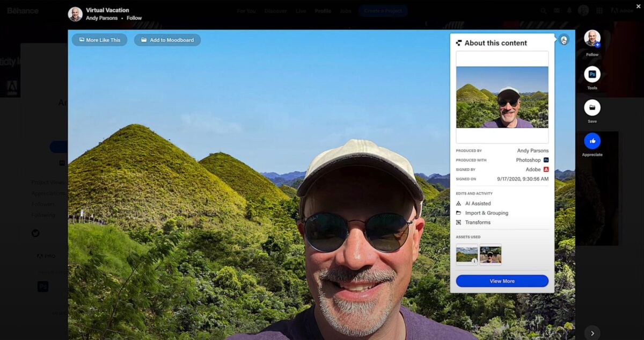644x340 pixels.
Task: Open the landscape hills asset thumbnail
Action: (467, 255)
